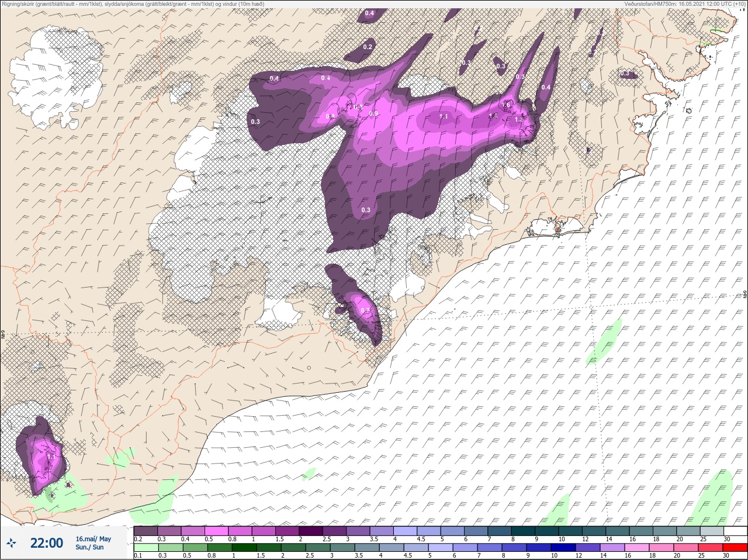Image resolution: width=748 pixels, height=560 pixels.
Task: Click the '16.maí/ May' date label
Action: point(93,539)
